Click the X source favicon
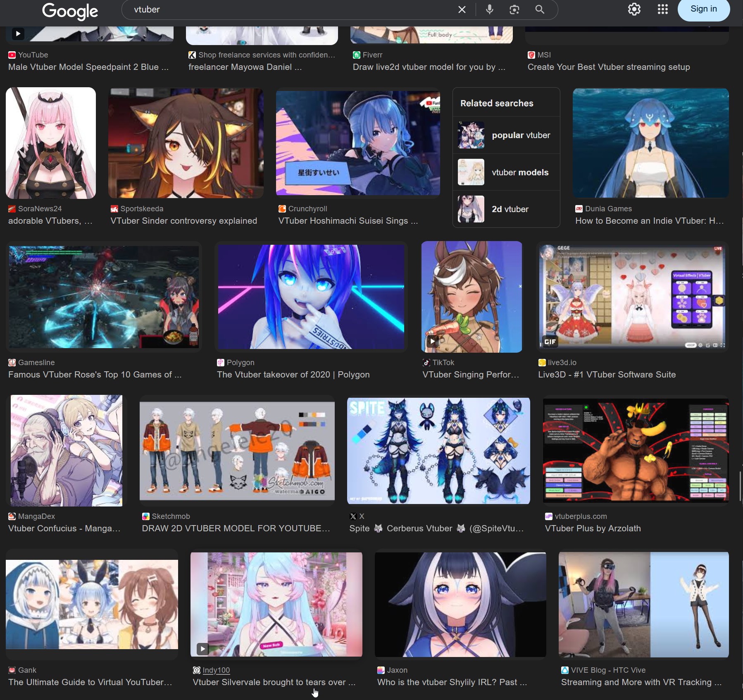The image size is (743, 700). point(353,516)
